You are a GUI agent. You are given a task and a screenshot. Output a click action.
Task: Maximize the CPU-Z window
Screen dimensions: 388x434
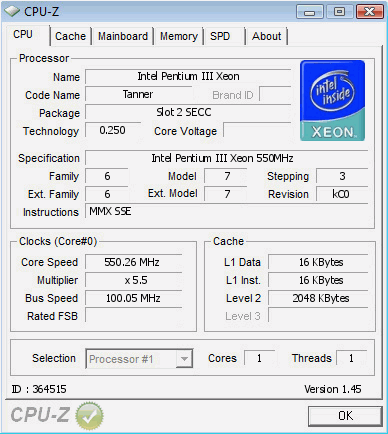point(339,12)
